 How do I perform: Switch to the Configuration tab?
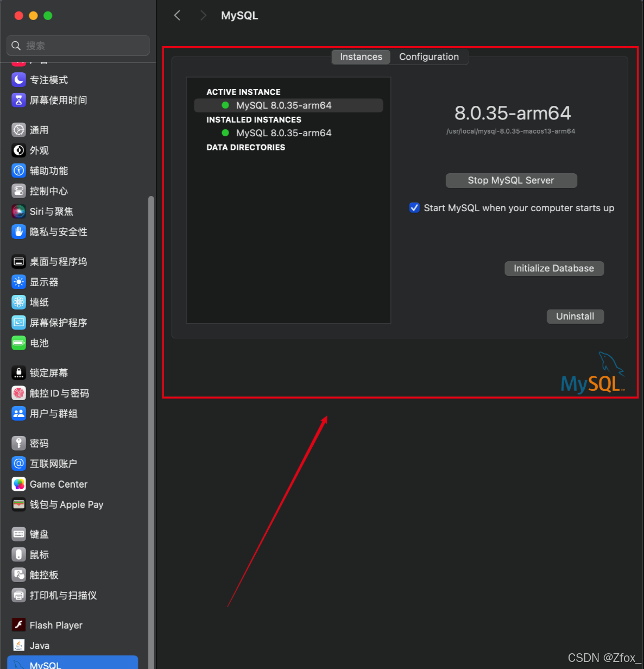429,57
